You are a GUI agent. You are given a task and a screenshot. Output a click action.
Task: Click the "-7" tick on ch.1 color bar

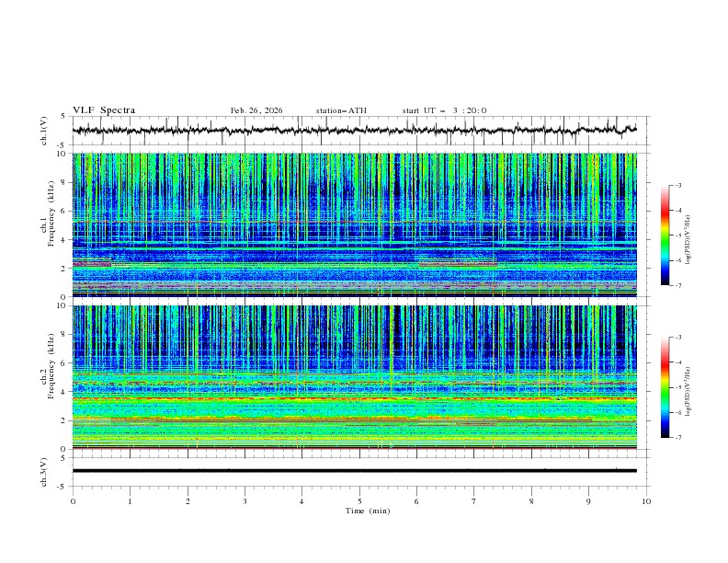pyautogui.click(x=677, y=285)
